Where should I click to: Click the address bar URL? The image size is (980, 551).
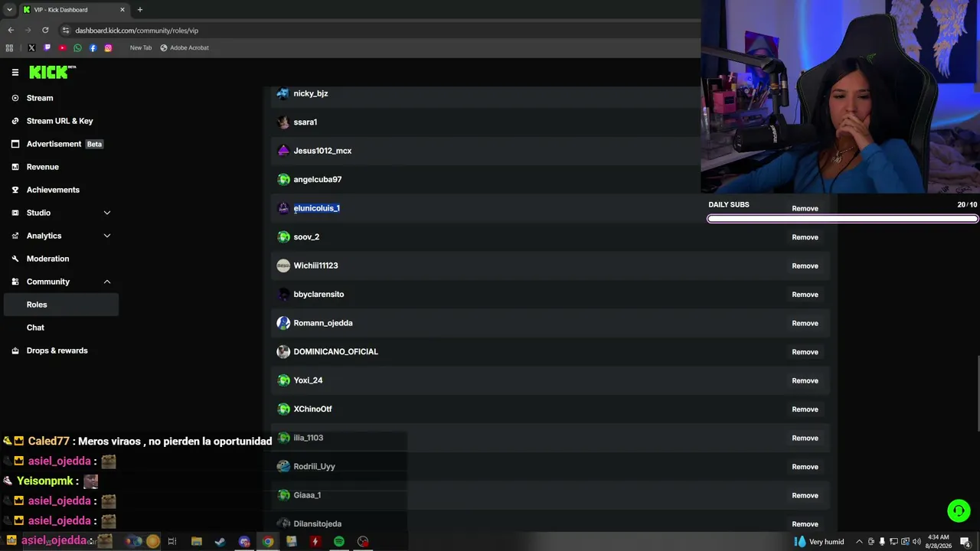[137, 31]
